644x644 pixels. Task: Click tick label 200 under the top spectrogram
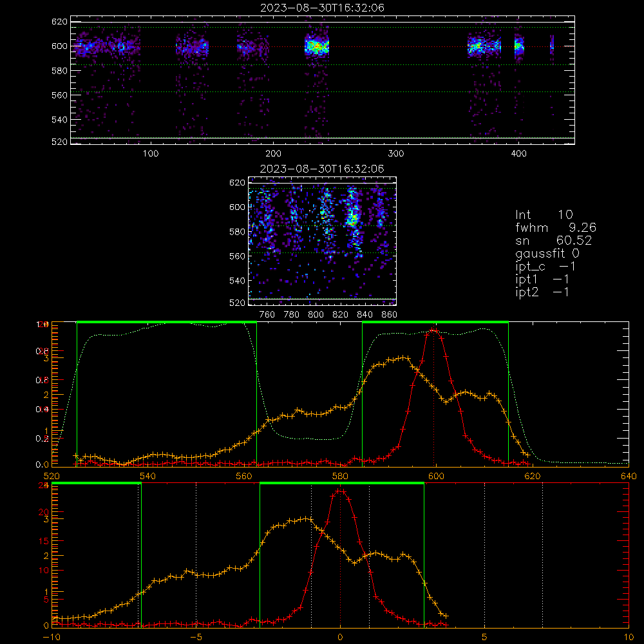point(273,154)
